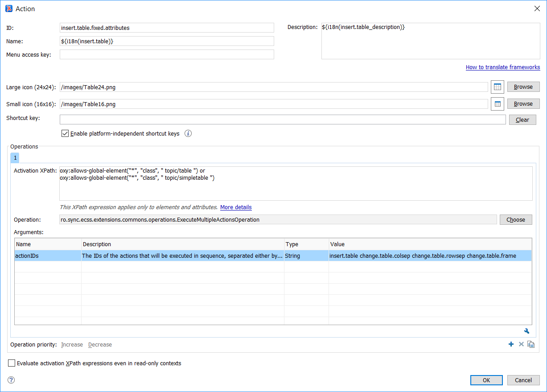The height and width of the screenshot is (392, 547).
Task: Open More details XPath link
Action: point(236,207)
